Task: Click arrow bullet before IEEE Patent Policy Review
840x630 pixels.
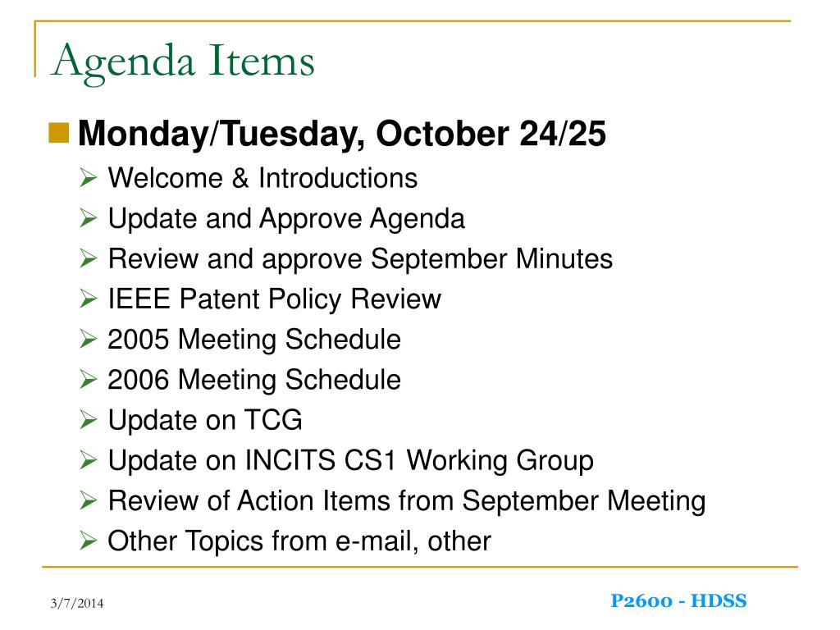Action: pyautogui.click(x=89, y=299)
